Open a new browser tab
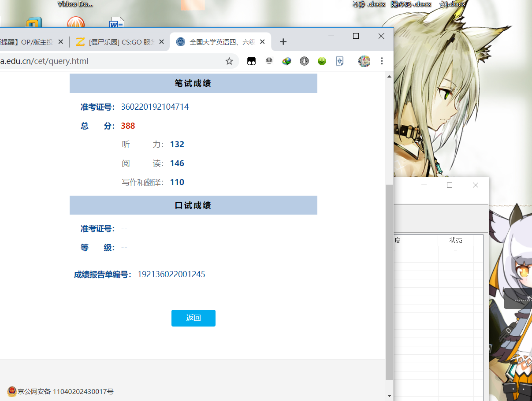The image size is (532, 401). tap(283, 41)
